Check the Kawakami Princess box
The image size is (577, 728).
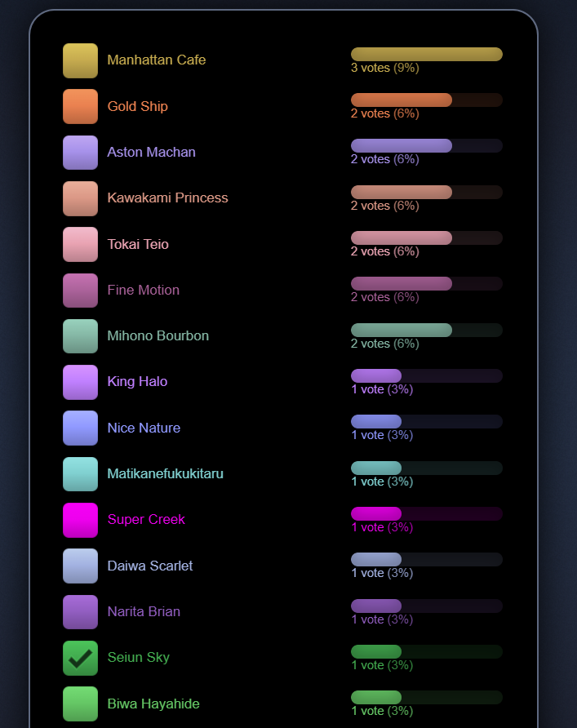(80, 198)
